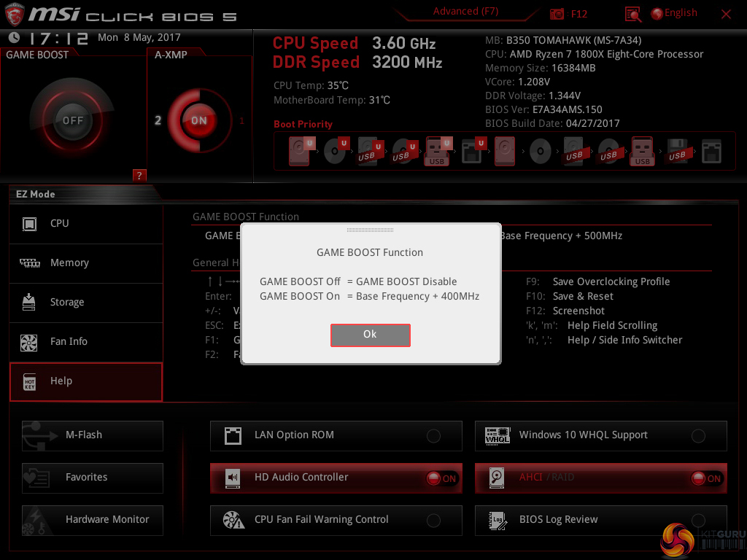Toggle the A-XMP ON knob
This screenshot has width=747, height=560.
coord(199,120)
